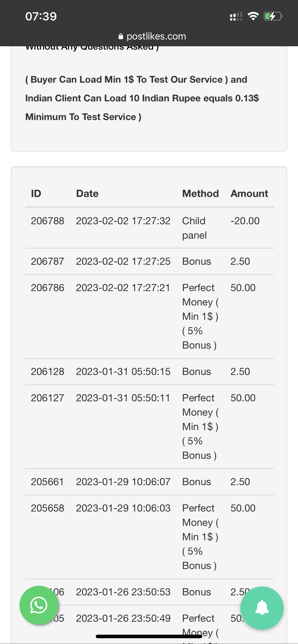298x644 pixels.
Task: Tap the battery charging icon
Action: click(273, 16)
